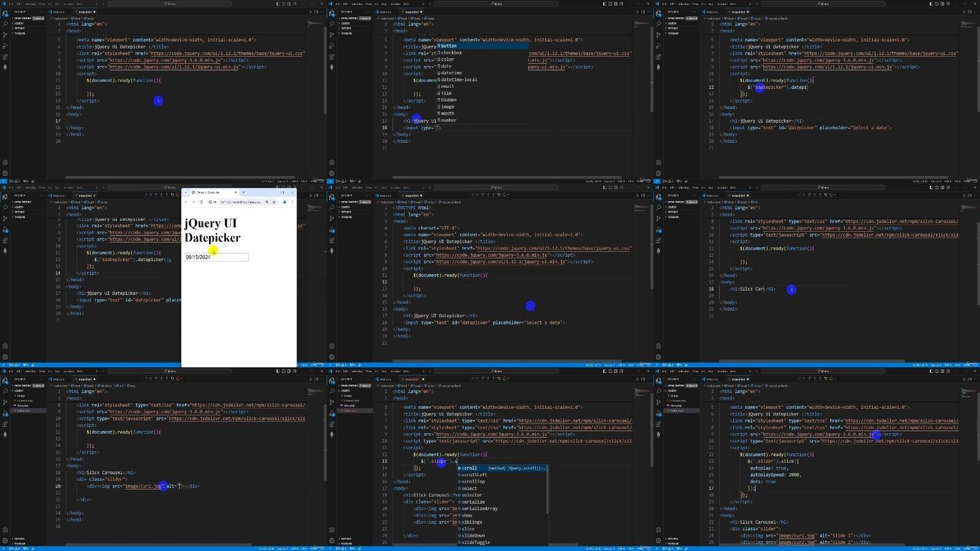This screenshot has width=980, height=551.
Task: Open Extensions in the Slick Car heading frame
Action: pyautogui.click(x=658, y=240)
